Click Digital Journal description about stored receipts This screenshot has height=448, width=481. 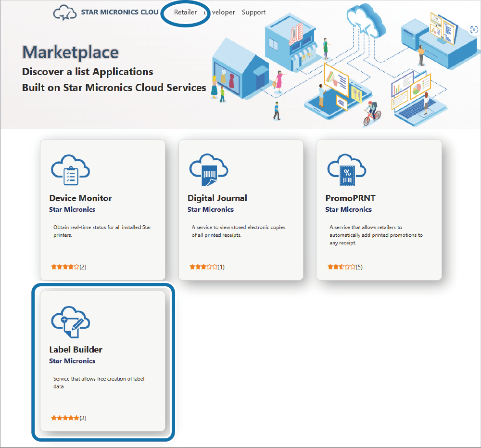tap(239, 231)
